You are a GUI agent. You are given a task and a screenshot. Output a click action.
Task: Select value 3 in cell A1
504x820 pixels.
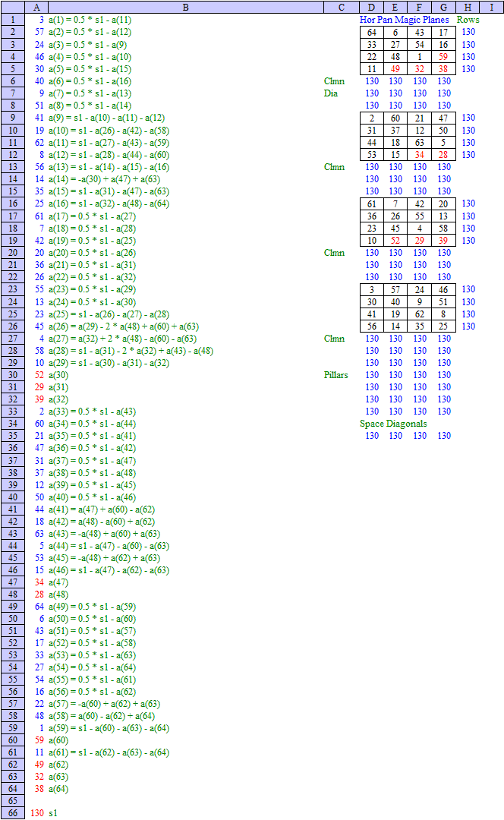click(x=41, y=20)
